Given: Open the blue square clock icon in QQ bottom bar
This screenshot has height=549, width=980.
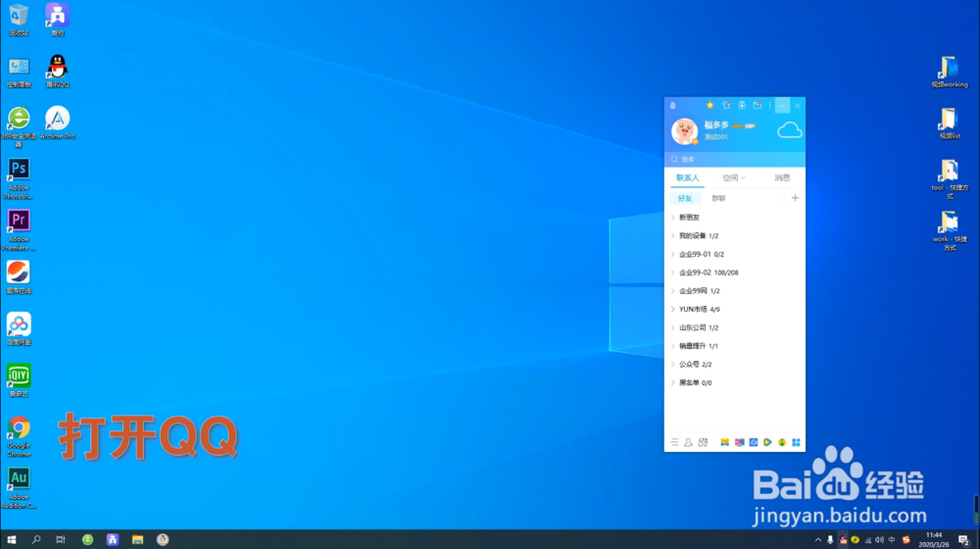Looking at the screenshot, I should pyautogui.click(x=754, y=442).
